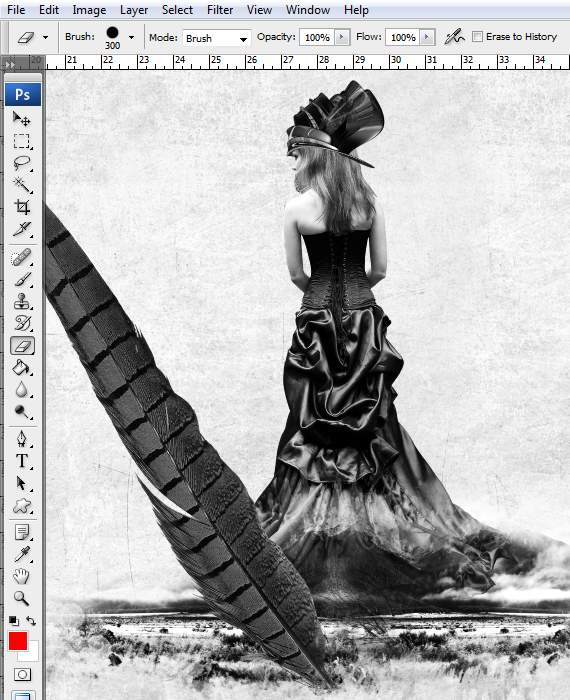Select the Healing Brush tool
Viewport: 570px width, 700px height.
click(21, 258)
